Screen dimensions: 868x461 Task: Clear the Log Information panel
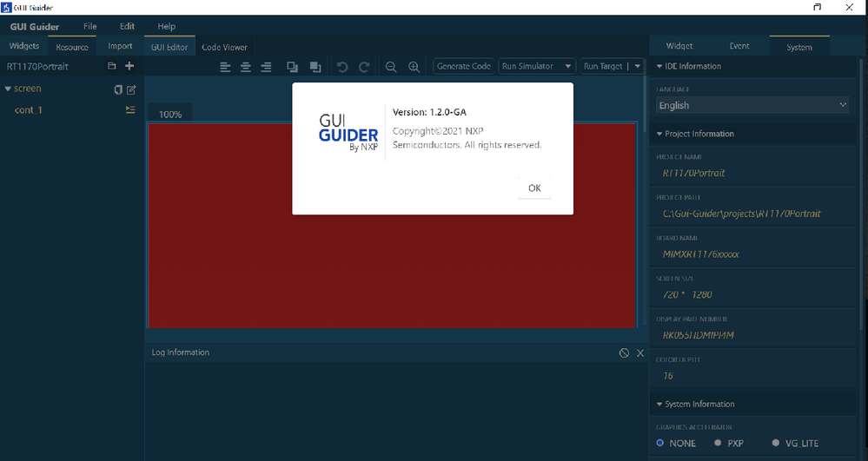[624, 353]
